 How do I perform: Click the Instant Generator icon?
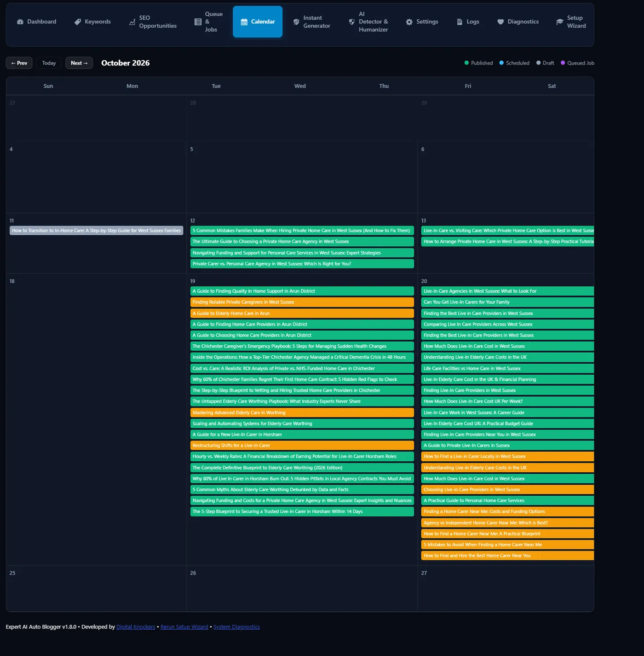(x=296, y=22)
